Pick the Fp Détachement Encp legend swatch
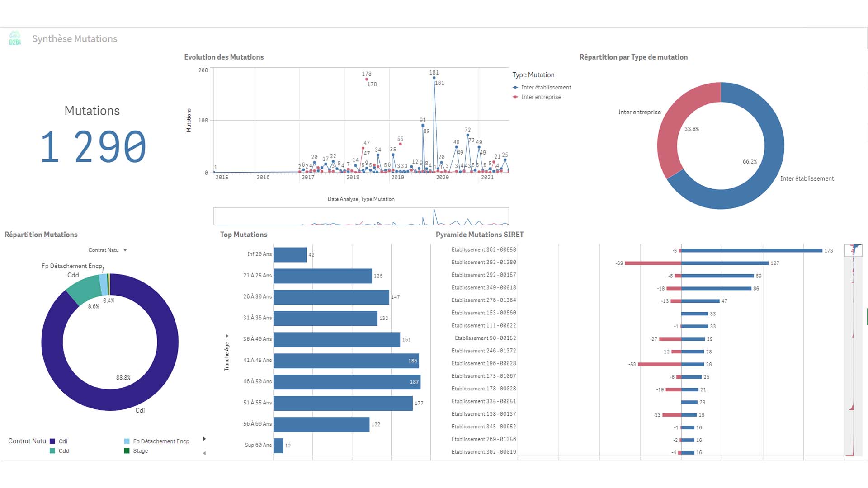The width and height of the screenshot is (868, 488). (x=127, y=441)
